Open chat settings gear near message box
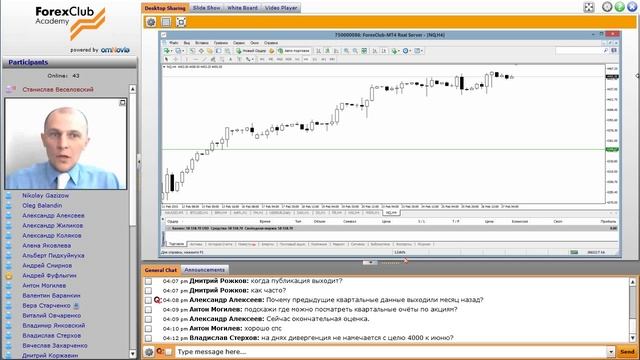The image size is (640, 360). (149, 352)
